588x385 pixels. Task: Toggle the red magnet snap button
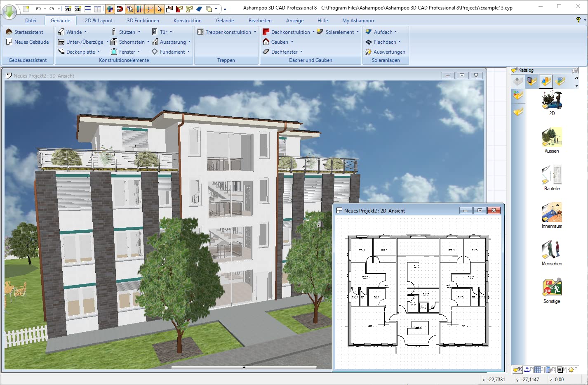[x=120, y=9]
